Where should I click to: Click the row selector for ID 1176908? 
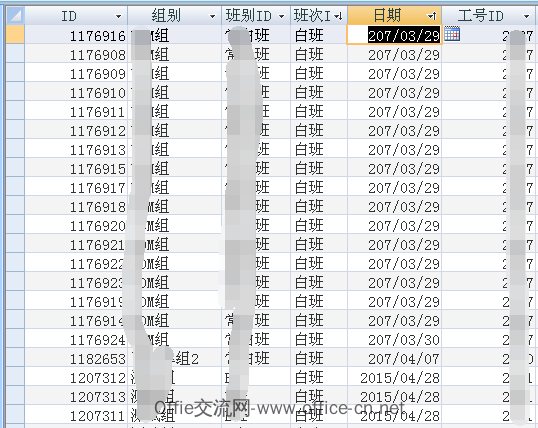15,54
